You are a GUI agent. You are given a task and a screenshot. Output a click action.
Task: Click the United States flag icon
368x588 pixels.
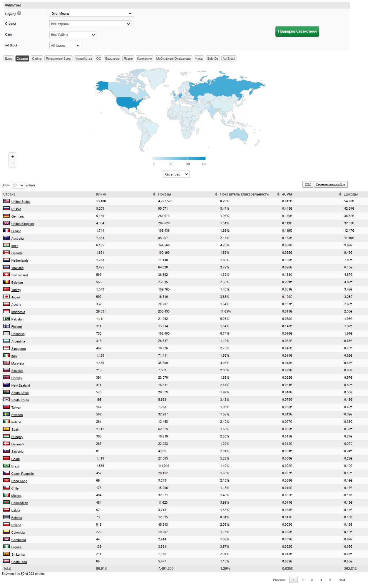point(6,201)
